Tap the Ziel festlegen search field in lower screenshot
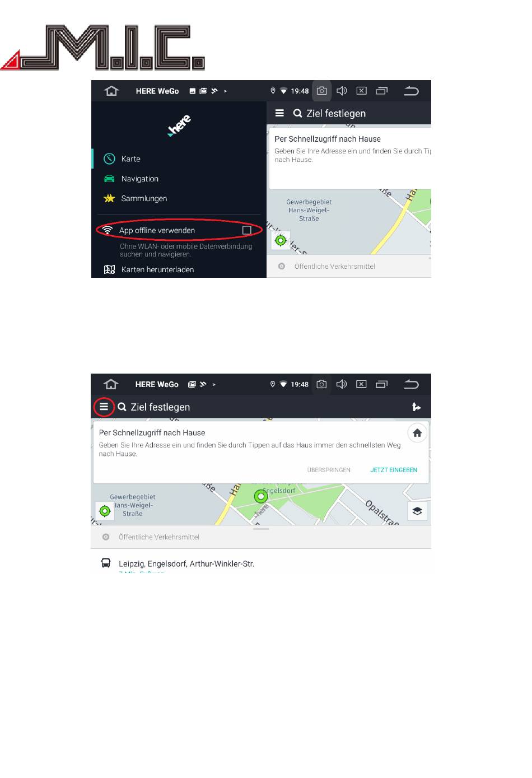 tap(160, 407)
